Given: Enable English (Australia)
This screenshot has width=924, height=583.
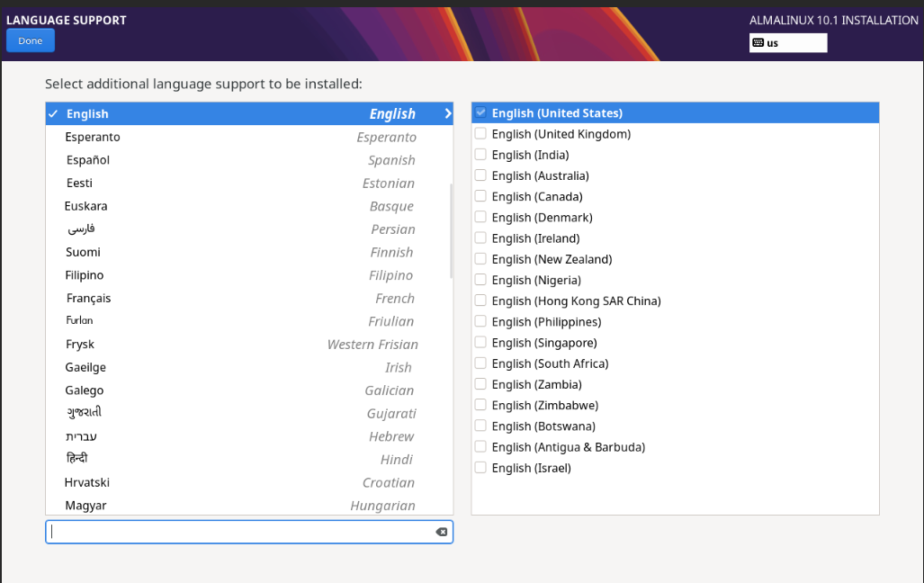Looking at the screenshot, I should tap(480, 175).
